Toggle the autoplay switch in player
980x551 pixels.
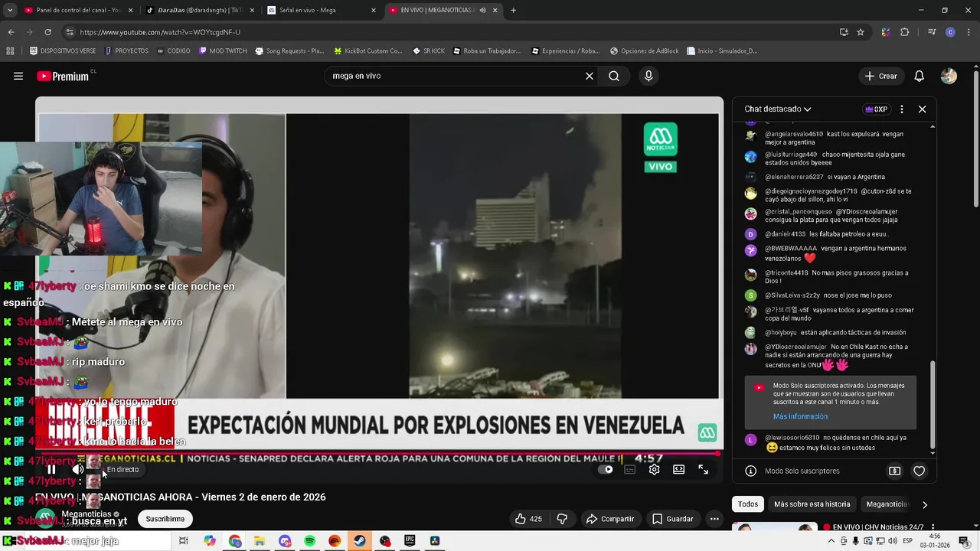[x=606, y=469]
